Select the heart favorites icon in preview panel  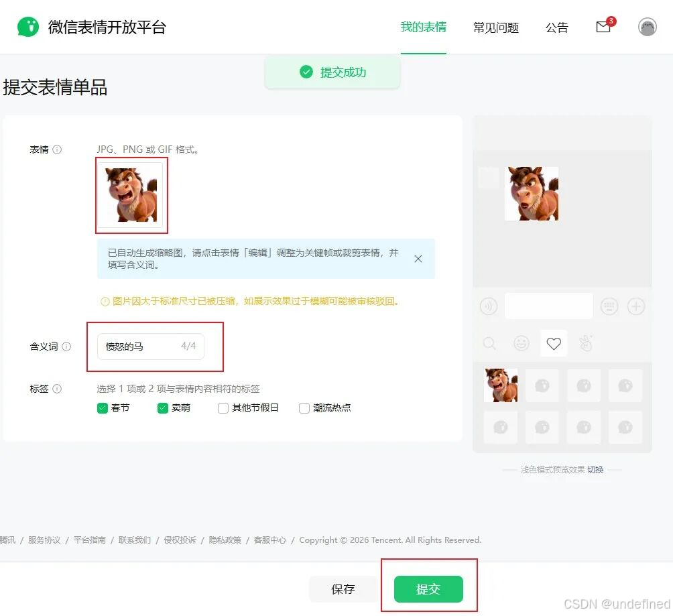coord(553,343)
